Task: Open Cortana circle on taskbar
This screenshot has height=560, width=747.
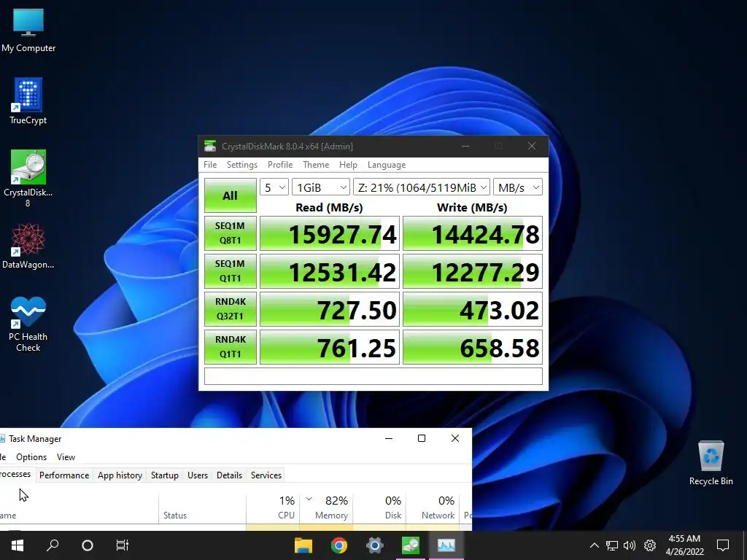Action: [88, 545]
